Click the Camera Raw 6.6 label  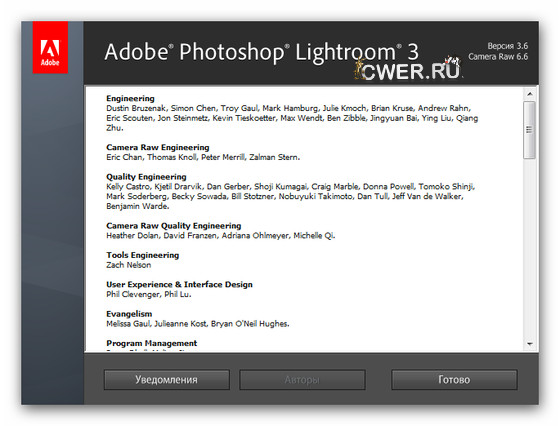tap(498, 56)
